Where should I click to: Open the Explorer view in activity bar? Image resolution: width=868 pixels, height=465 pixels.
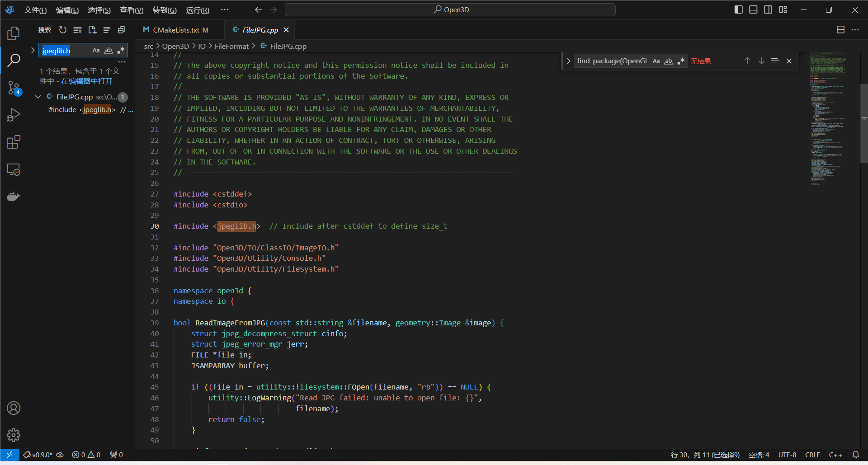pyautogui.click(x=14, y=33)
